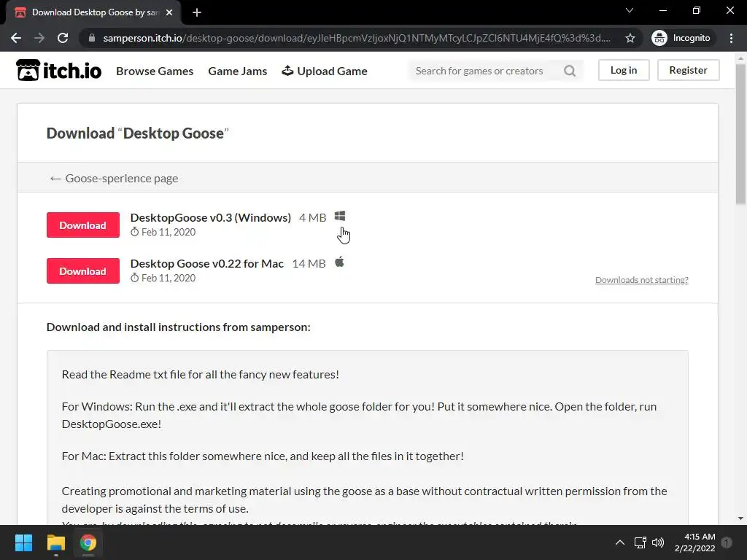Open a new browser tab
This screenshot has width=747, height=560.
[x=197, y=12]
